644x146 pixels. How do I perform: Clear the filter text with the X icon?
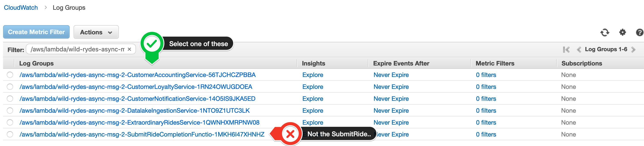pos(129,49)
